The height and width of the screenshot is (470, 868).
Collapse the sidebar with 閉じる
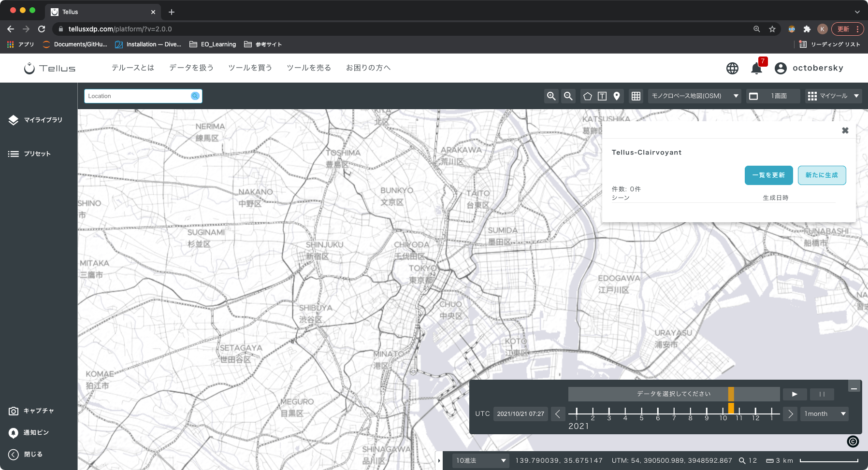26,454
